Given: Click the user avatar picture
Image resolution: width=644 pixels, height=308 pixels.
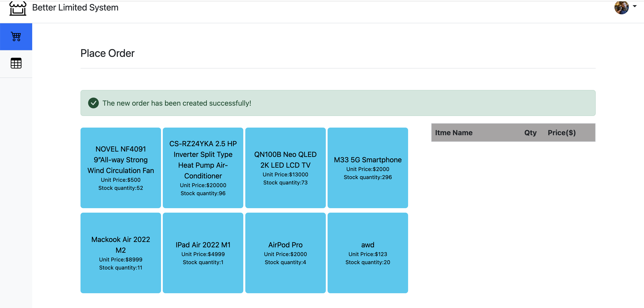Looking at the screenshot, I should [621, 8].
